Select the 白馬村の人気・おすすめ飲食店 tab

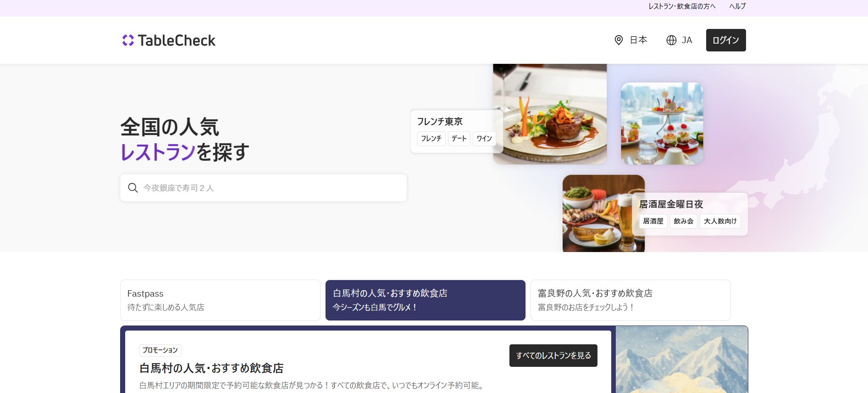point(425,300)
